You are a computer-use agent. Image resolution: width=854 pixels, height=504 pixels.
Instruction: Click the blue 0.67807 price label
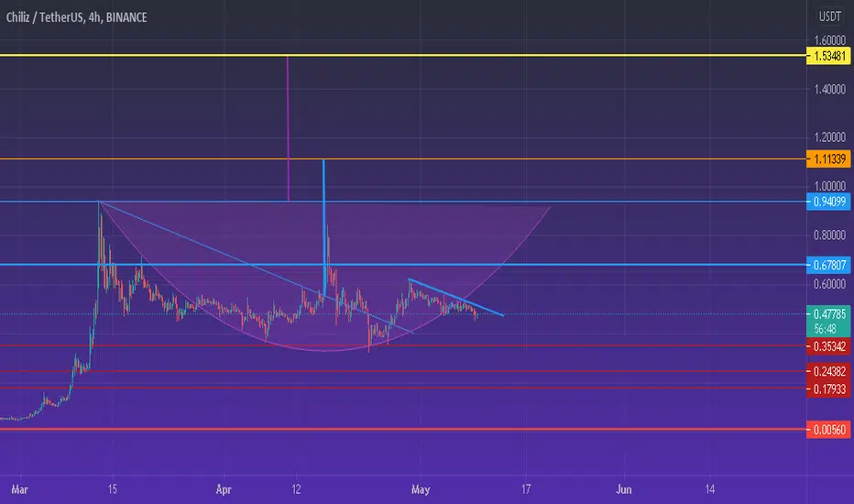coord(828,266)
